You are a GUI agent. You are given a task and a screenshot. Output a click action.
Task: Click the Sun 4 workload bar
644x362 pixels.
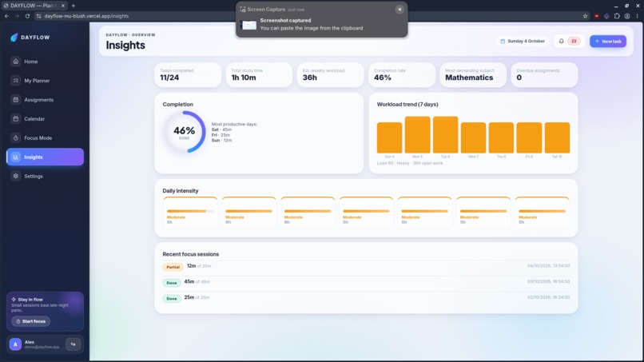(389, 137)
